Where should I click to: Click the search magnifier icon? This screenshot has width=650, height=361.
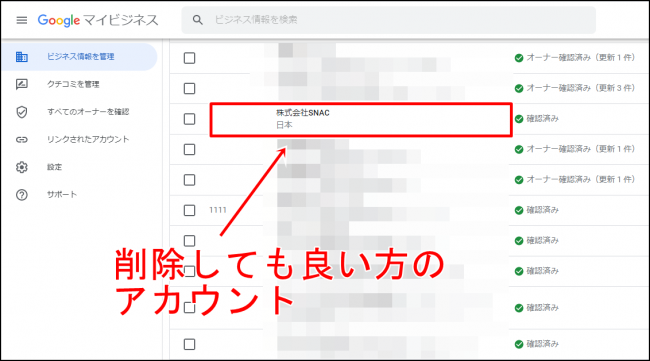coord(198,19)
